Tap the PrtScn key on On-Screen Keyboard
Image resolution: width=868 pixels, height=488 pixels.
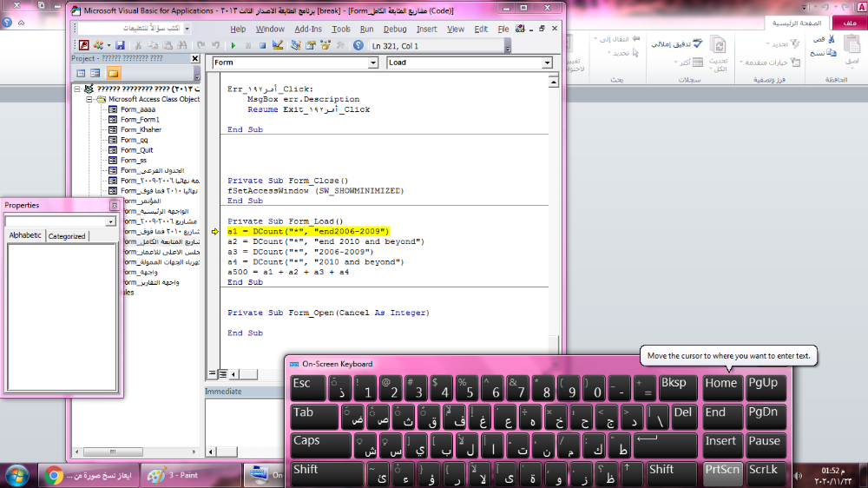point(722,475)
